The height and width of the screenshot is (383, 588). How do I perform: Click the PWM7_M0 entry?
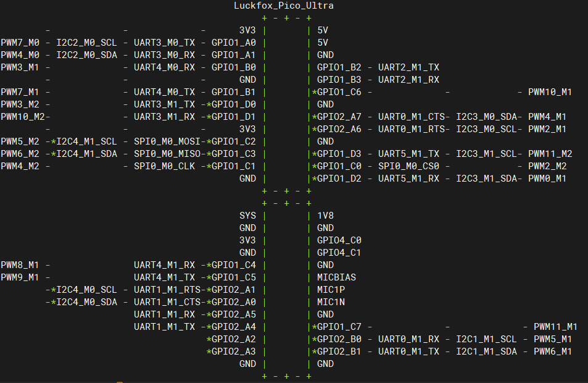pos(20,43)
